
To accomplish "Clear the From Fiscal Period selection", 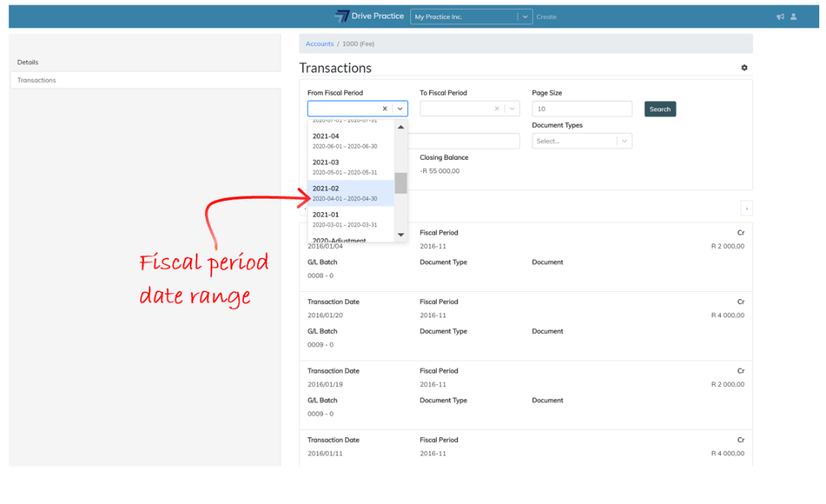I will [385, 109].
